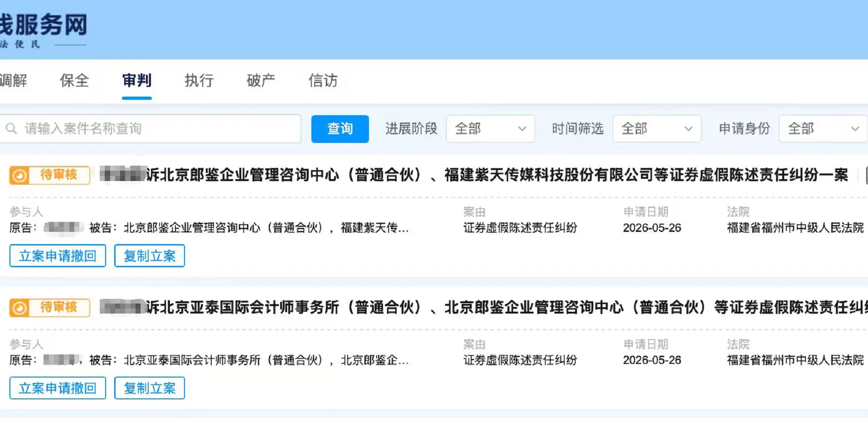This screenshot has width=868, height=422.
Task: Click the blue 查询 button
Action: point(340,129)
